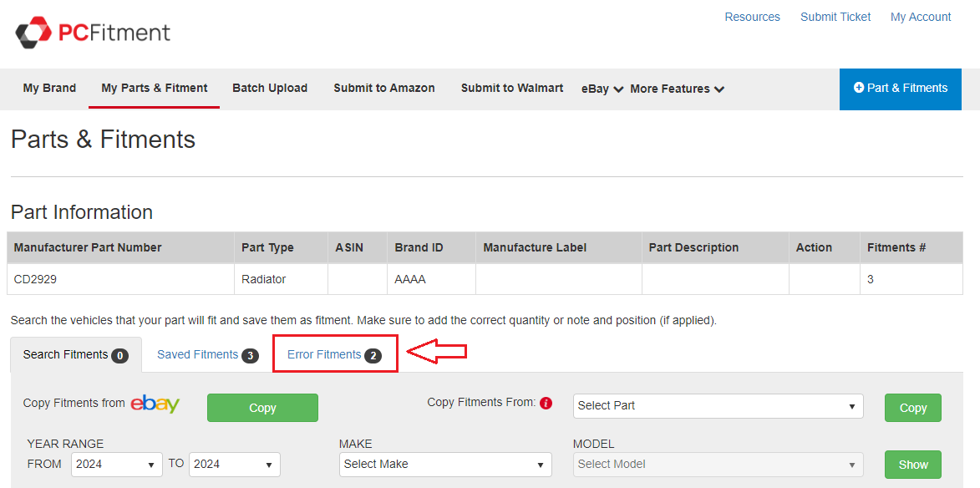Image resolution: width=980 pixels, height=488 pixels.
Task: Click the plus Part & Fitments button
Action: (900, 89)
